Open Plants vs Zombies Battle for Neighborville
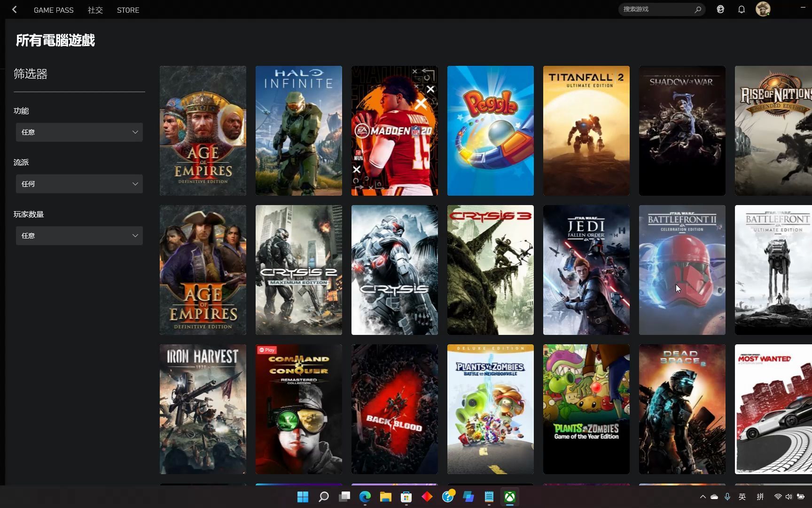 [x=491, y=409]
